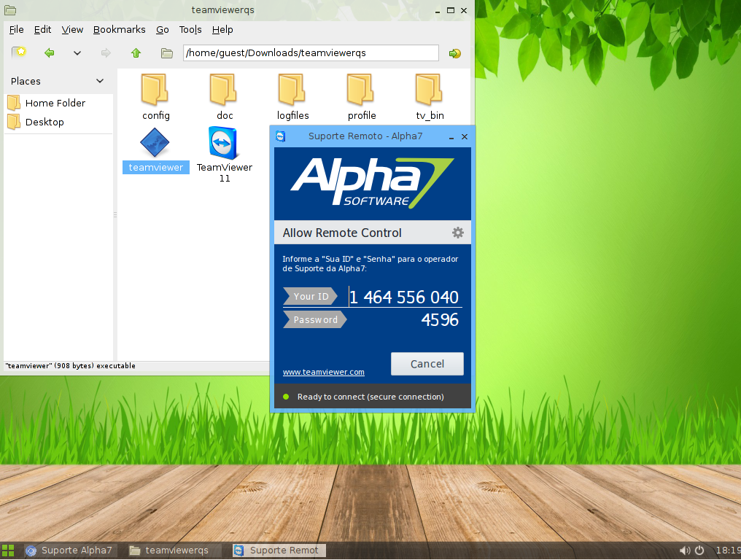741x560 pixels.
Task: Click the new tab star icon in file manager toolbar
Action: (x=19, y=52)
